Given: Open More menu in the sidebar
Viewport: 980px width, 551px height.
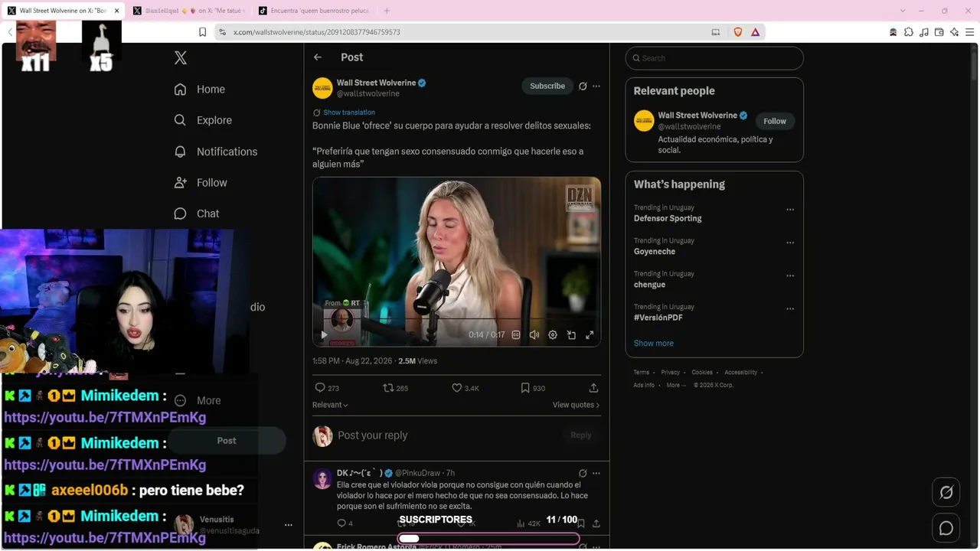Looking at the screenshot, I should click(x=198, y=400).
